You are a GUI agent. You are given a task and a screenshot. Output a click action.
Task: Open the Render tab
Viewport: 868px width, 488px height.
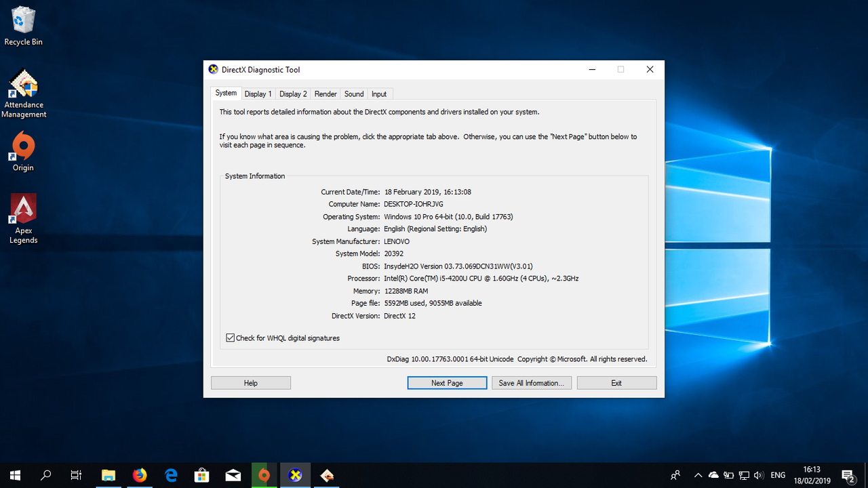(325, 94)
